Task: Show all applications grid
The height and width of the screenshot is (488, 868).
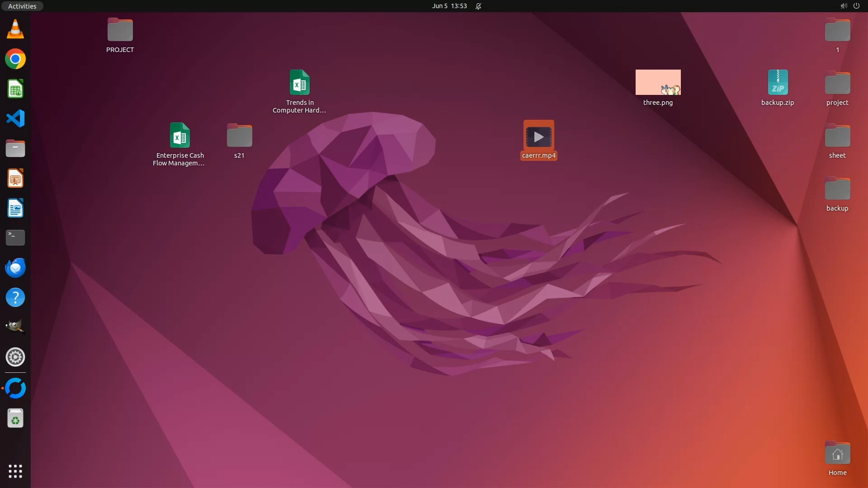Action: pyautogui.click(x=15, y=471)
